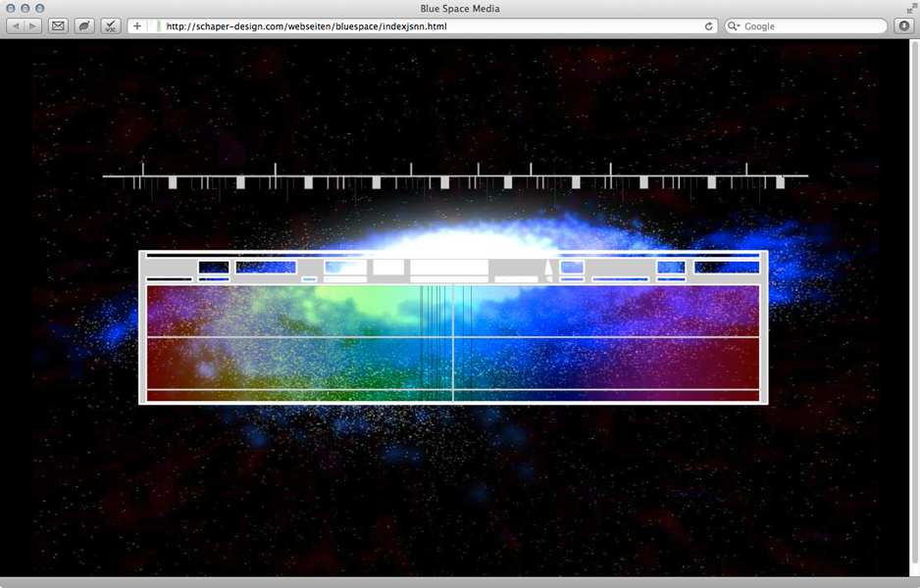920x588 pixels.
Task: Zoom the Blue Space Media window
Action: click(x=39, y=8)
